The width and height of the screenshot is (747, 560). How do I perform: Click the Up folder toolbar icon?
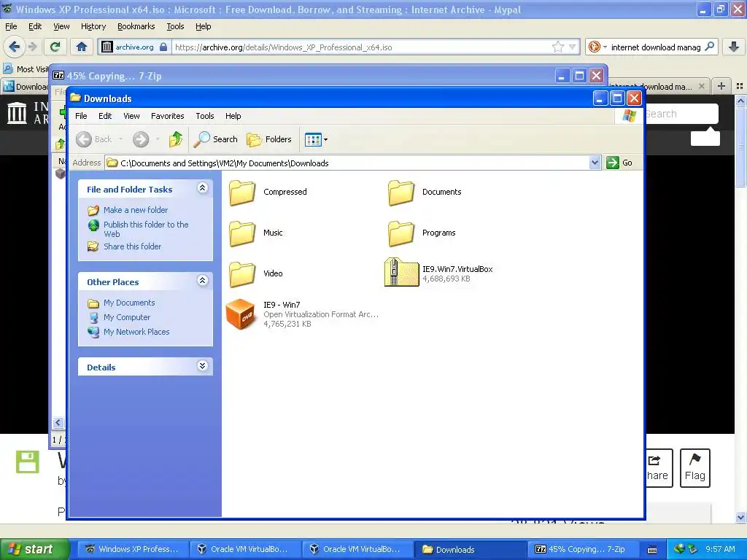[x=175, y=139]
